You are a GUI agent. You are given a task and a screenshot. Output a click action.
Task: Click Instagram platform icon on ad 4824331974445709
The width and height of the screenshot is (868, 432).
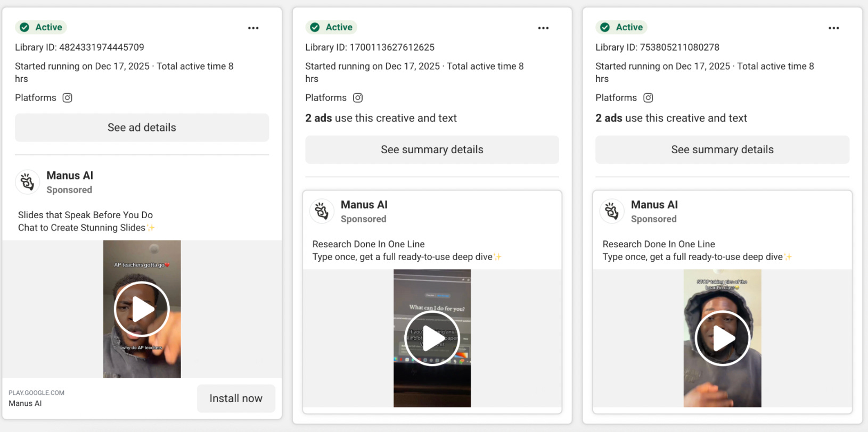67,98
